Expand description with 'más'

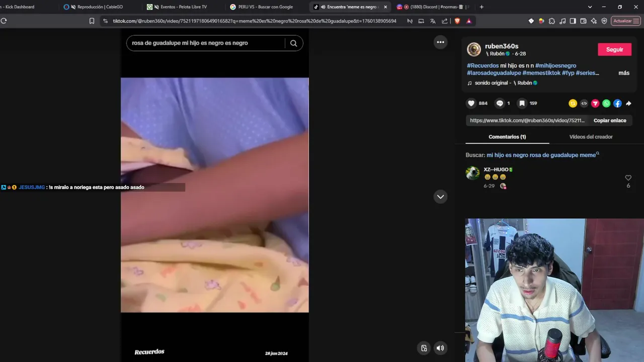624,73
